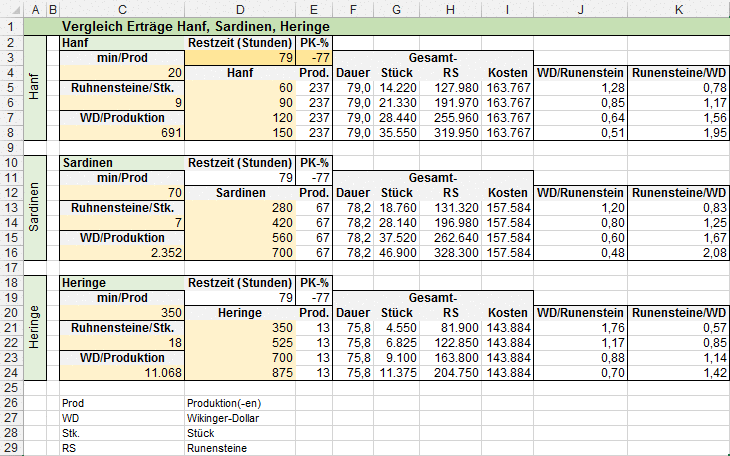This screenshot has height=456, width=730.
Task: Click the title cell 'Vergleich Erträge Hanf, Sardinen, Heringe'
Action: 200,27
